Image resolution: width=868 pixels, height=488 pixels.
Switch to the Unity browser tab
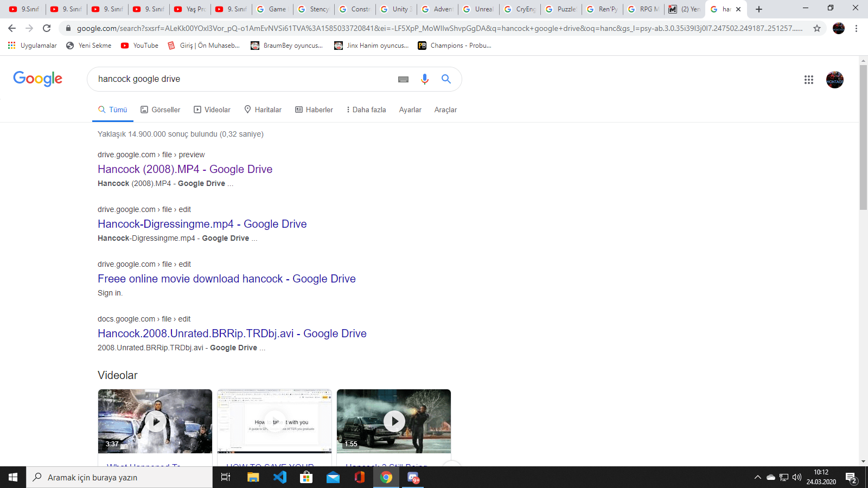pyautogui.click(x=397, y=9)
